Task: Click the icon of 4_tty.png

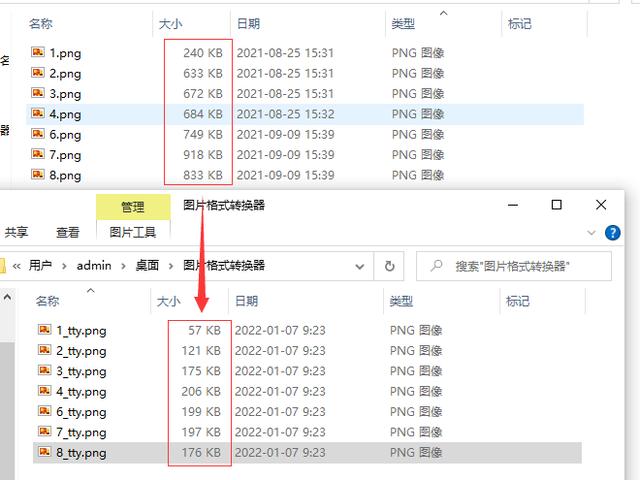Action: [44, 391]
